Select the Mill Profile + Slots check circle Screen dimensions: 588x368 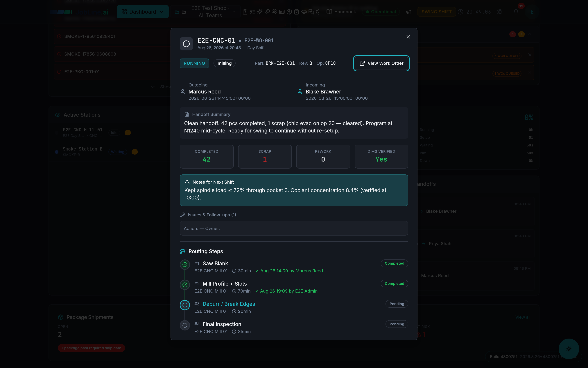coord(185,285)
